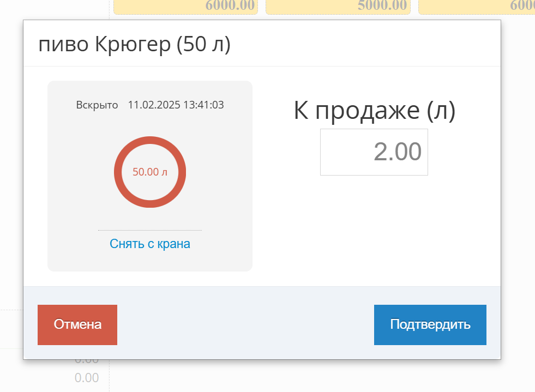This screenshot has height=392, width=535.
Task: Click the dialog title пиво Крюгер (50 л)
Action: point(135,44)
